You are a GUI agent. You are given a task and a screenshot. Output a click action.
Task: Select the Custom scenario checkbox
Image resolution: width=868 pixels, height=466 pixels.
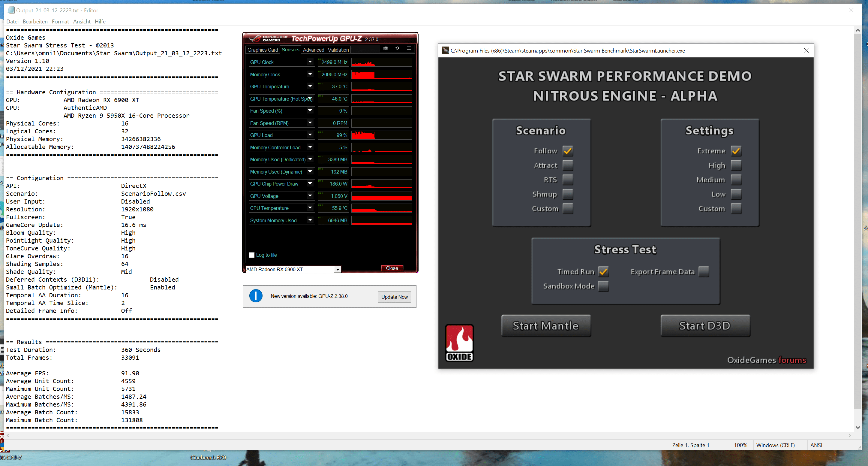point(568,209)
